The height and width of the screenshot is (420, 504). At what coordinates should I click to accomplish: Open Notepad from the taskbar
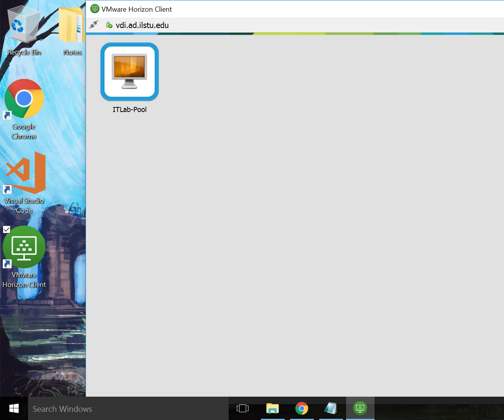tap(331, 408)
